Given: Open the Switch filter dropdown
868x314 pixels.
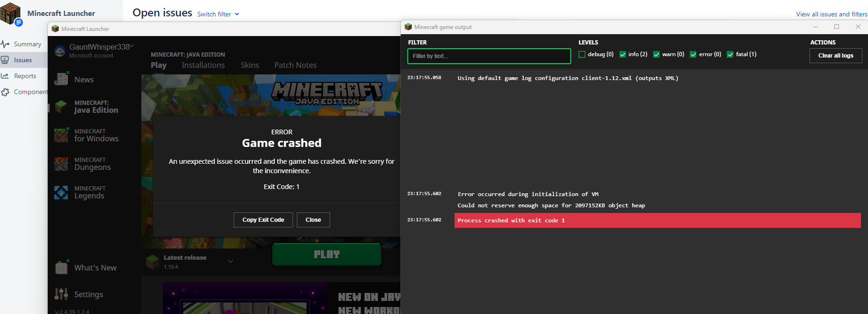Looking at the screenshot, I should [218, 14].
